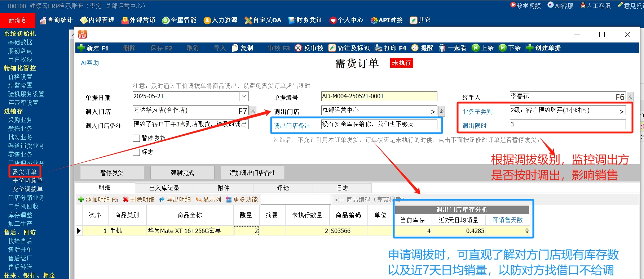644x279 pixels.
Task: Click the 新建 F1 green plus icon
Action: coord(81,48)
